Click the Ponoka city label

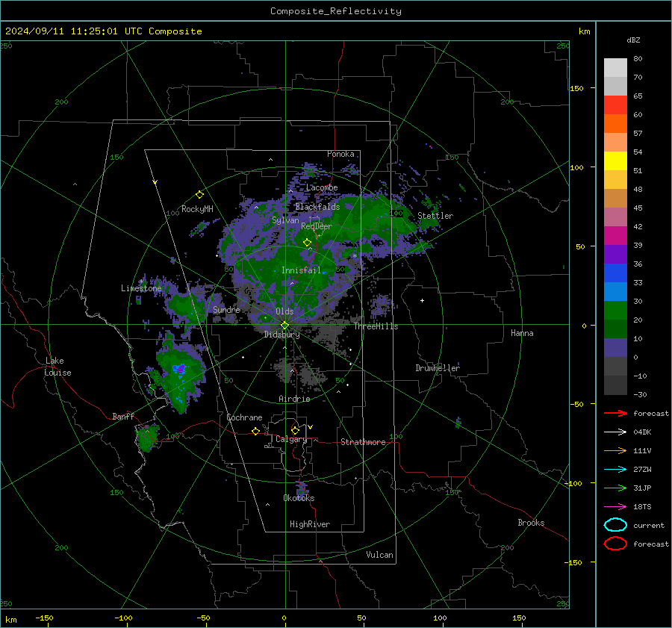(x=340, y=154)
